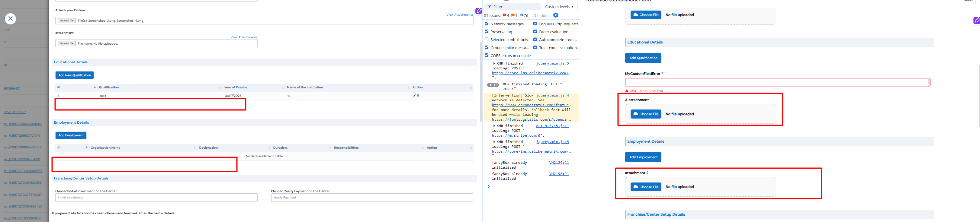Click the edit pencil icon in the saas row
This screenshot has height=222, width=980.
coord(414,96)
